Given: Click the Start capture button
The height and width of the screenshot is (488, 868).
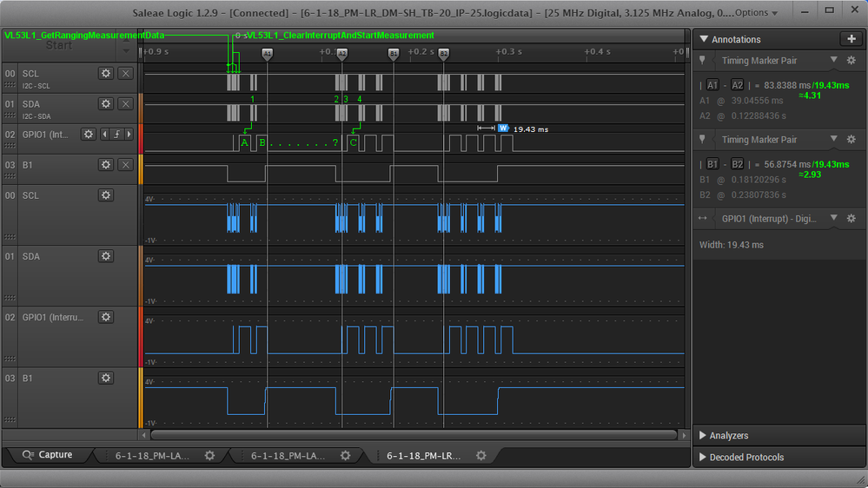Looking at the screenshot, I should click(x=59, y=45).
